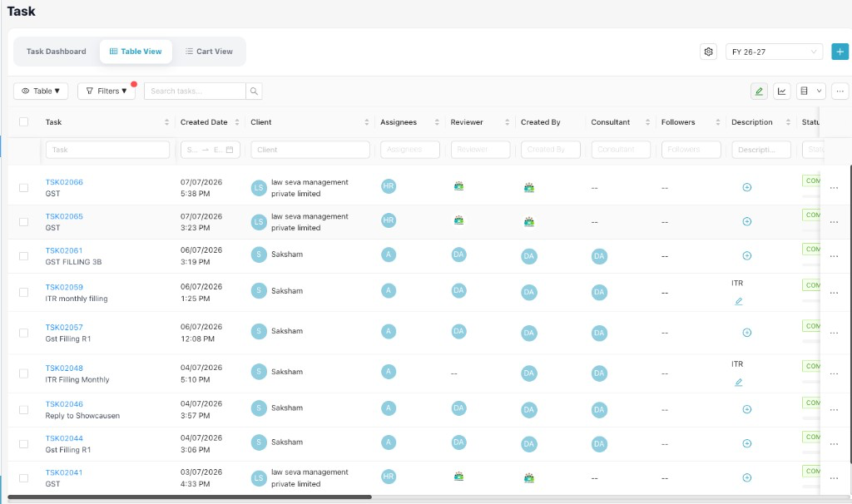Image resolution: width=852 pixels, height=504 pixels.
Task: Click the Client column filter field
Action: [310, 150]
